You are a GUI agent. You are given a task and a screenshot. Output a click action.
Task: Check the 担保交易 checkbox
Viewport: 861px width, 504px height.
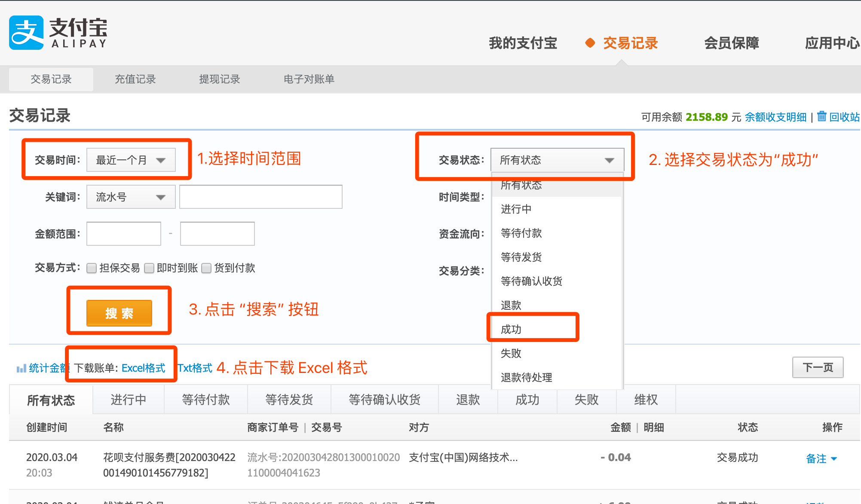click(x=92, y=268)
